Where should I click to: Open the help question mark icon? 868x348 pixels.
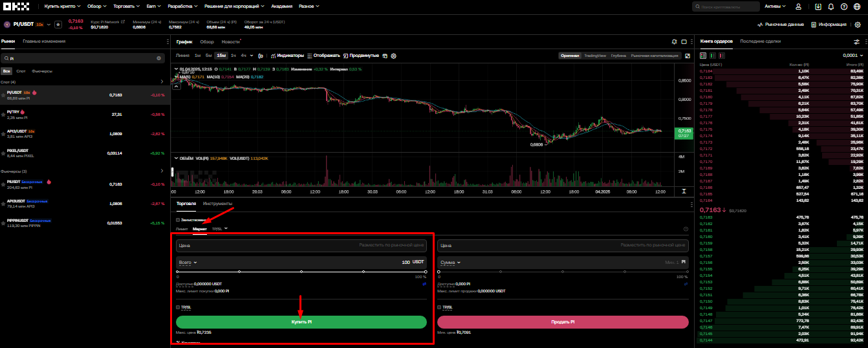pos(843,6)
